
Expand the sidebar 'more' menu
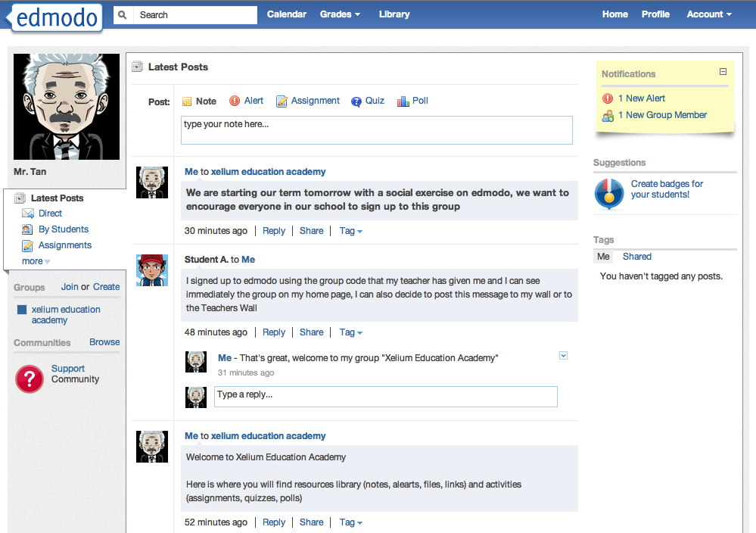[x=35, y=260]
